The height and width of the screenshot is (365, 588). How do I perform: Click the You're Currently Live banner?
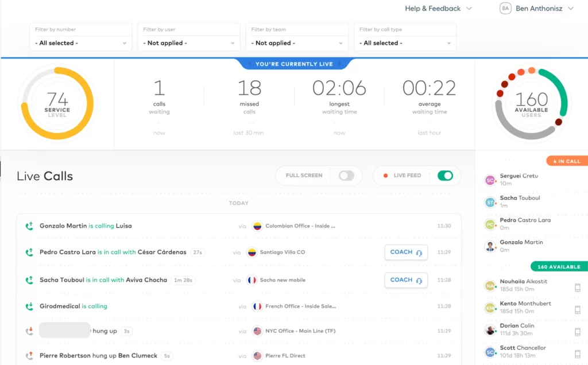295,64
